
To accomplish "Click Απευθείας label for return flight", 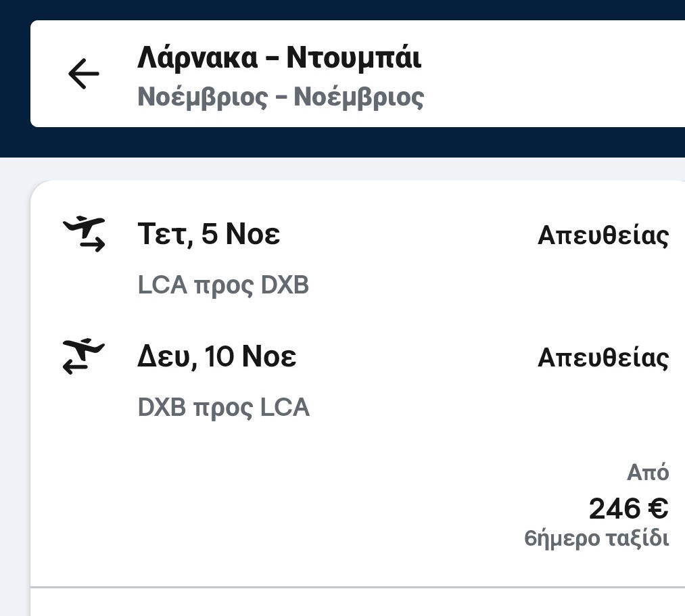I will click(x=603, y=358).
